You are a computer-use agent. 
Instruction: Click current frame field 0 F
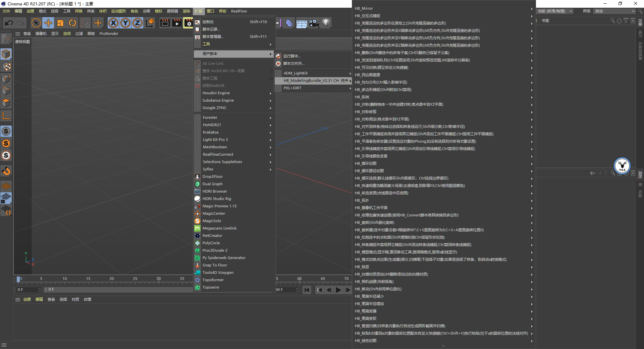[29, 290]
